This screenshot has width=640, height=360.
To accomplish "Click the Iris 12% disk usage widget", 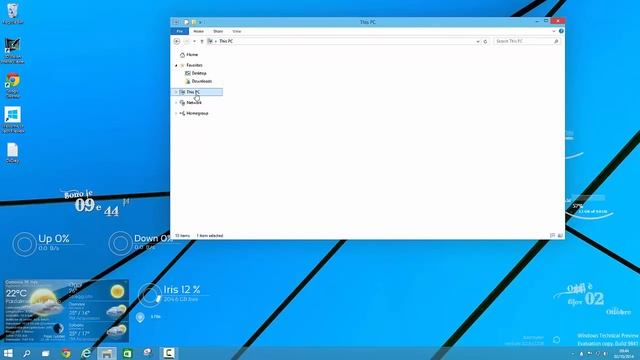I will [174, 294].
